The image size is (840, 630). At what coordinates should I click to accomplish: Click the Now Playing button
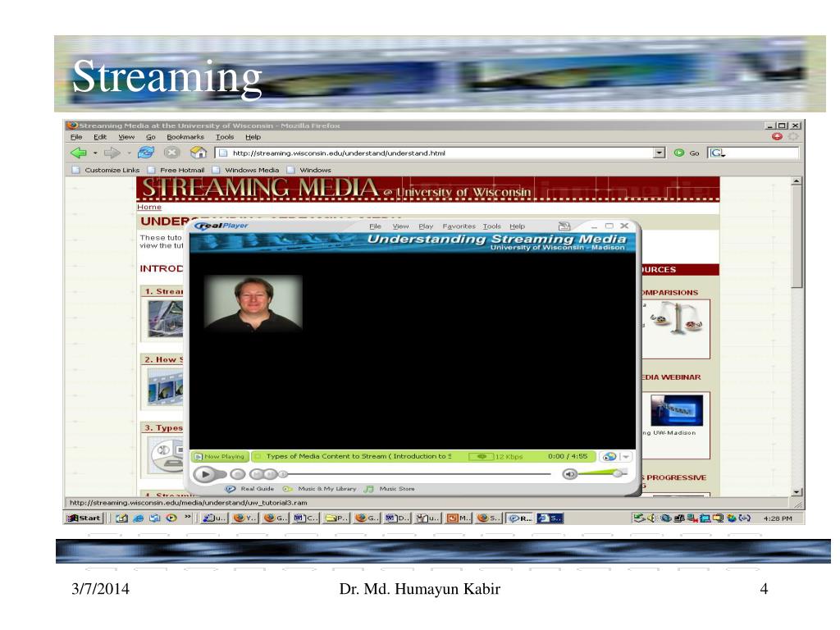220,456
